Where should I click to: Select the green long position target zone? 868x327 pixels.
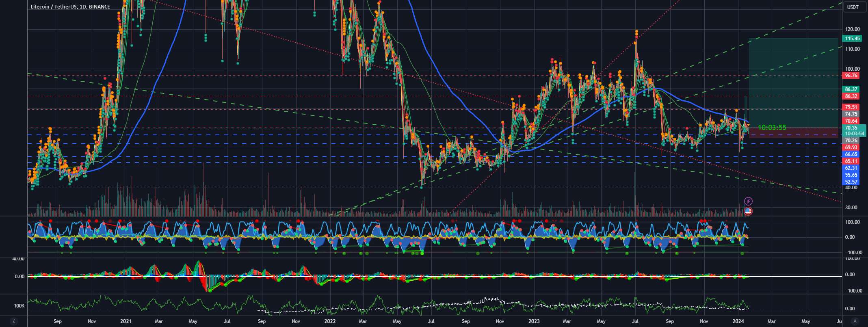(x=793, y=83)
